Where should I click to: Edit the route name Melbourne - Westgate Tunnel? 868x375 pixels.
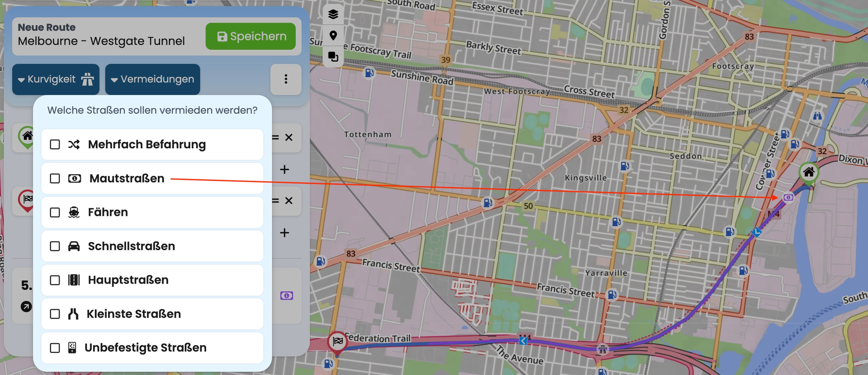click(x=101, y=41)
